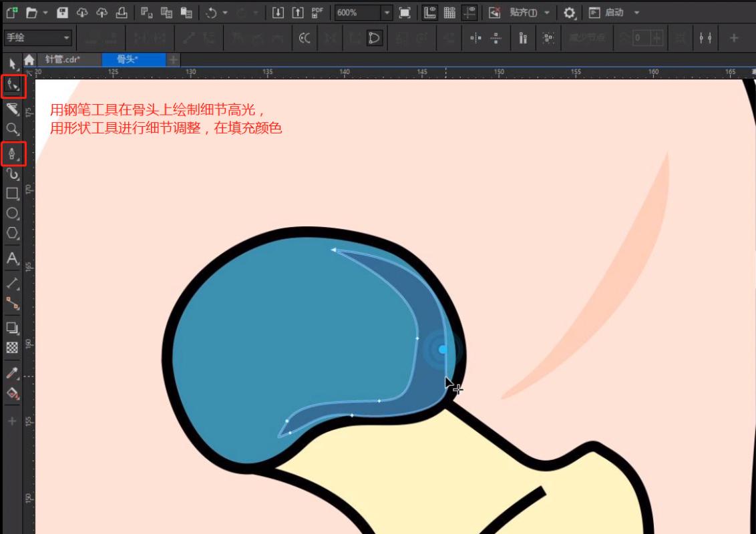Select the Interactive Fill tool
Image resolution: width=756 pixels, height=534 pixels.
pos(12,392)
